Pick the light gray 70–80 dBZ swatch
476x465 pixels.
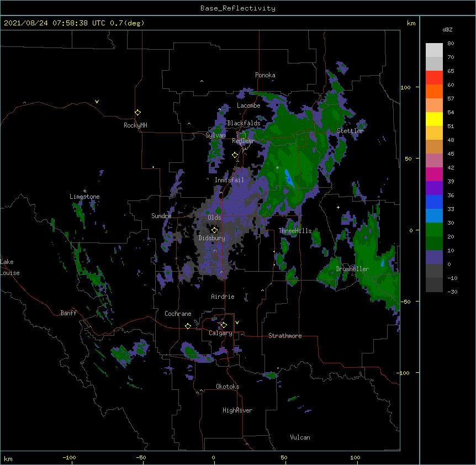point(434,50)
